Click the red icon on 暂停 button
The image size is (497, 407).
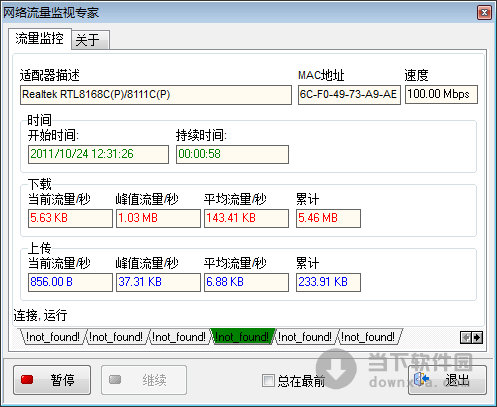coord(27,379)
